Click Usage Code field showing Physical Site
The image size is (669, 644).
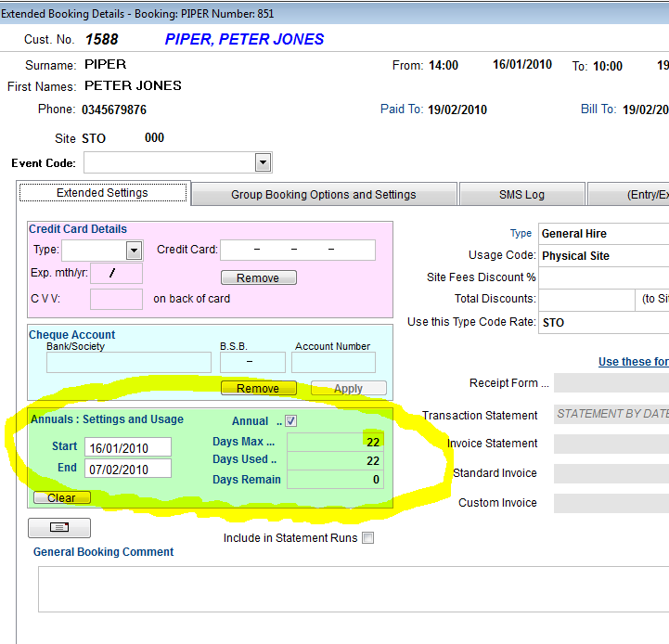point(604,256)
